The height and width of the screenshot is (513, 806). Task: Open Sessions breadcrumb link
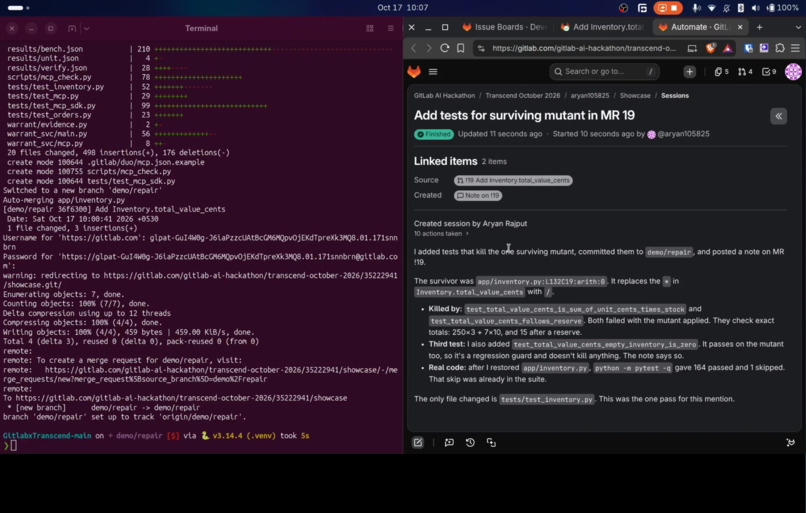(x=674, y=96)
